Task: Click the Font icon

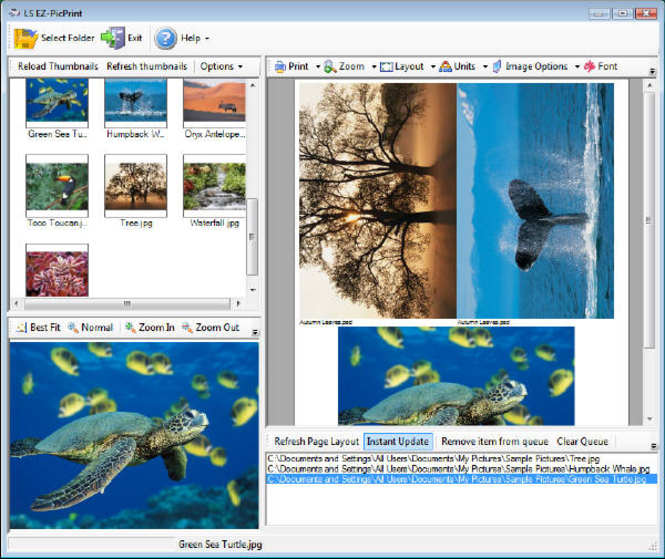Action: (x=590, y=67)
